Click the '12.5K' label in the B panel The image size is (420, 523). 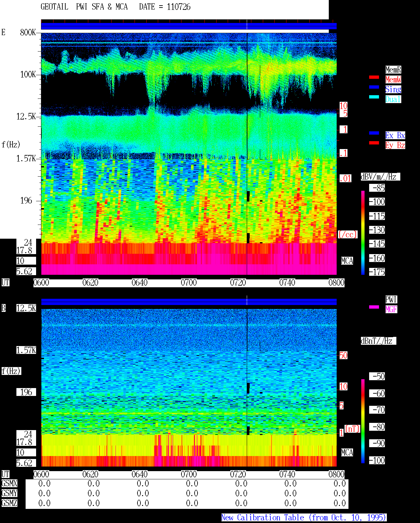(x=26, y=308)
